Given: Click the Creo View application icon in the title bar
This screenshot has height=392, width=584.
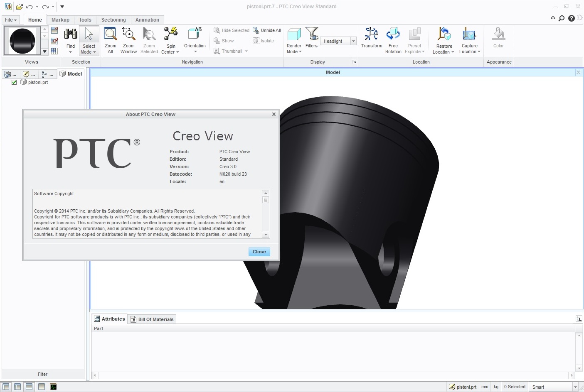Looking at the screenshot, I should pos(8,6).
